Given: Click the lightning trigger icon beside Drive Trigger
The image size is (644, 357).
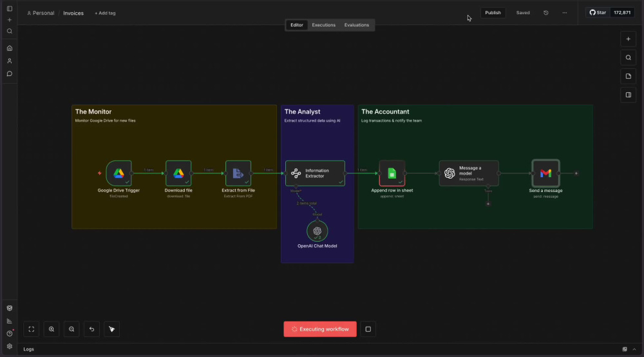Looking at the screenshot, I should click(99, 173).
